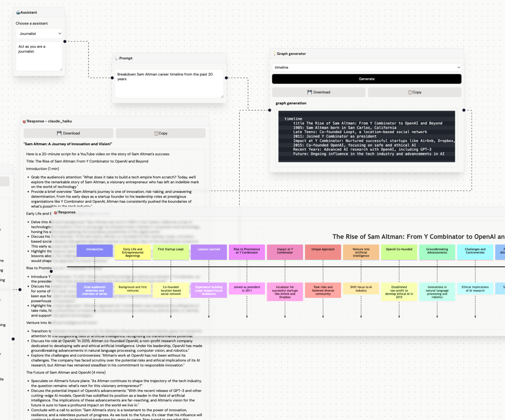Viewport: 505px width, 420px height.
Task: Click the Response claude_haiku target icon
Action: coord(24,121)
